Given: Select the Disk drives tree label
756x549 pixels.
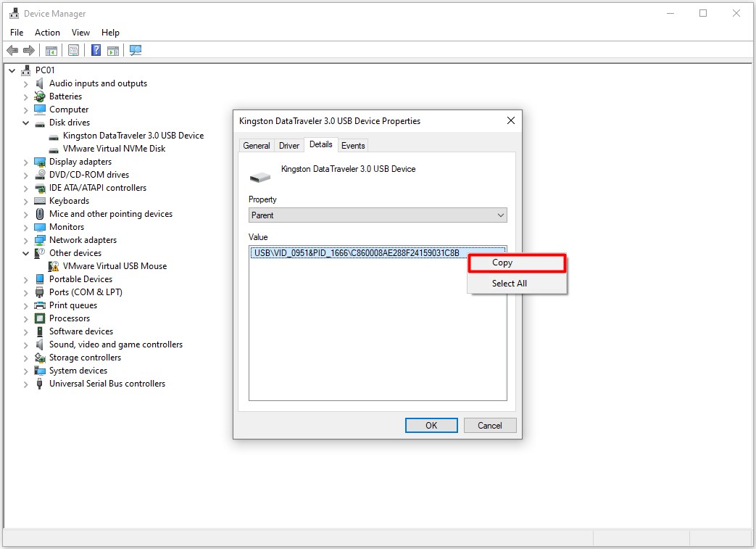Looking at the screenshot, I should click(x=70, y=123).
